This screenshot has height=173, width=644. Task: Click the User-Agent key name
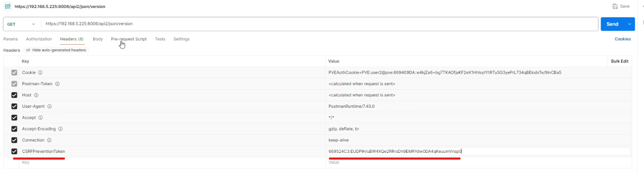click(34, 106)
